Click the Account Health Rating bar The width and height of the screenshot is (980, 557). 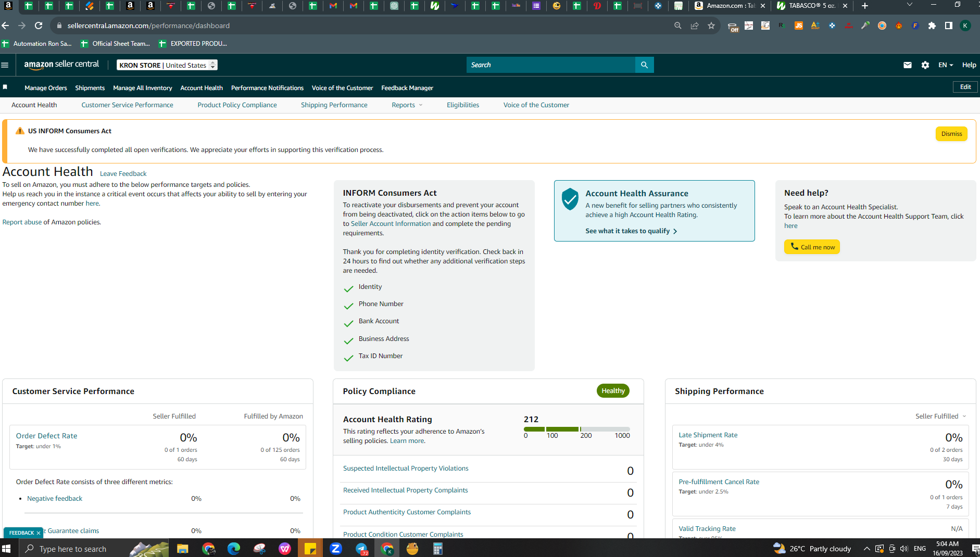coord(577,429)
